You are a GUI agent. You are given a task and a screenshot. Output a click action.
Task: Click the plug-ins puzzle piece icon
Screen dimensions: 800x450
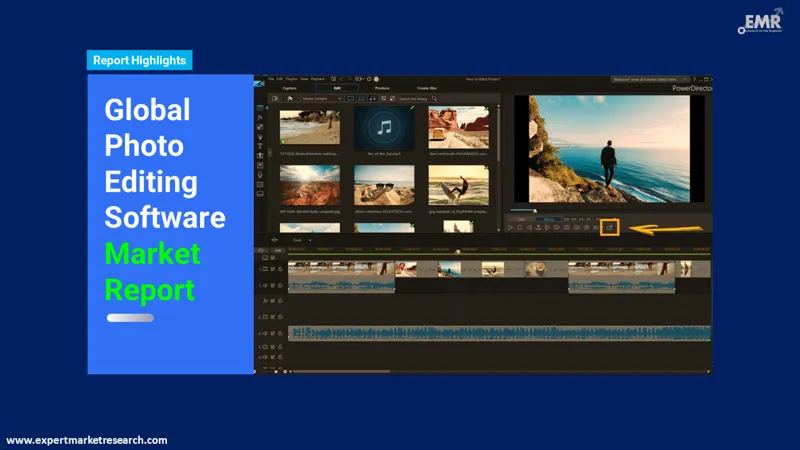pyautogui.click(x=288, y=98)
